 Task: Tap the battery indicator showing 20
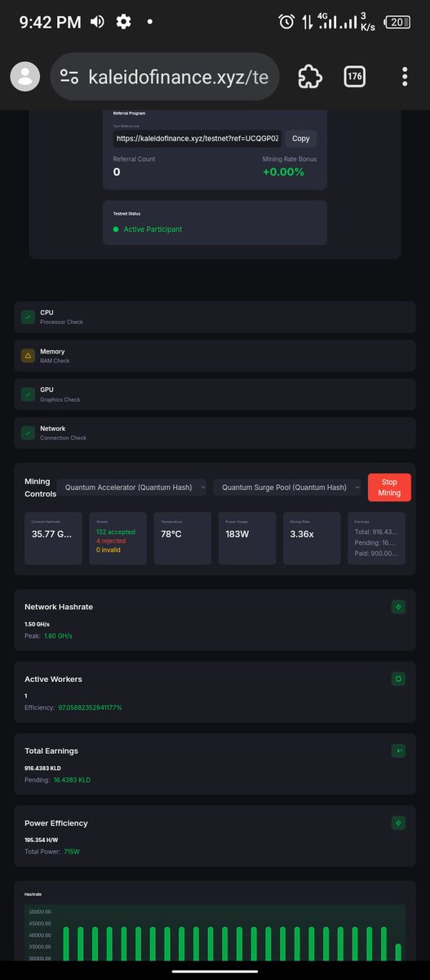397,22
